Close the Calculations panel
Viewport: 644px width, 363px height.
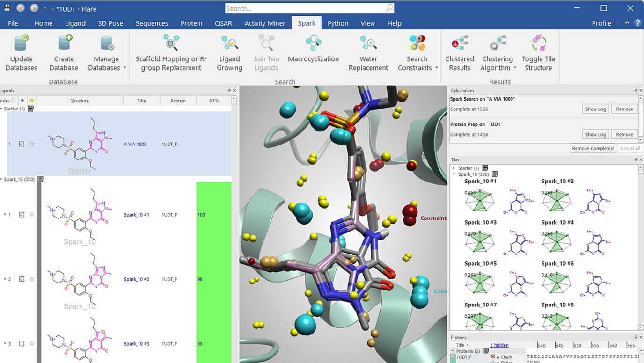pyautogui.click(x=641, y=90)
